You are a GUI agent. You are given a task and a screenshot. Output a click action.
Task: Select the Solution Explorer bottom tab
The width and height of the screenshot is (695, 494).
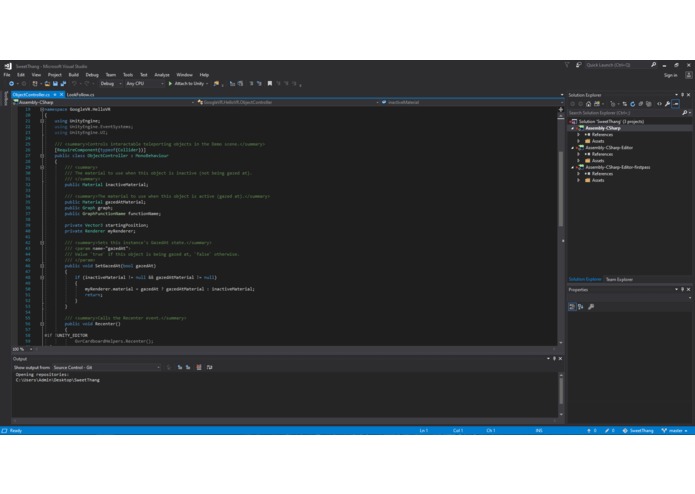click(585, 280)
